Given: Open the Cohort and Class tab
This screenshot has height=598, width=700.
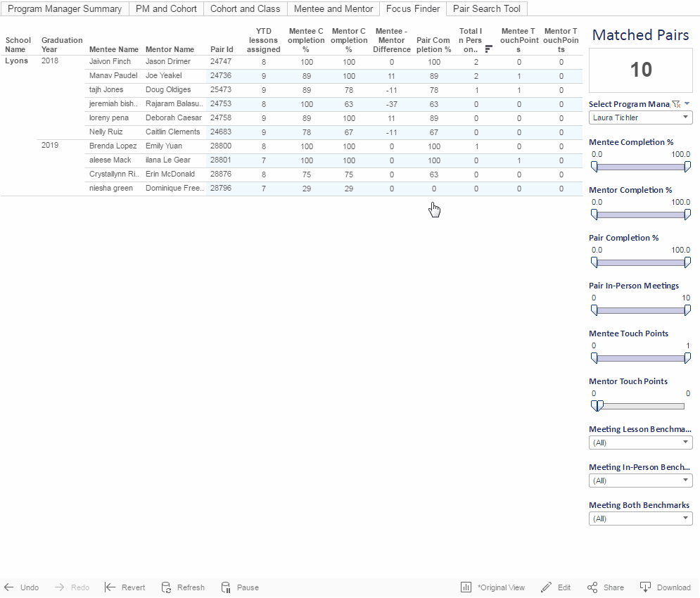Looking at the screenshot, I should [x=245, y=9].
